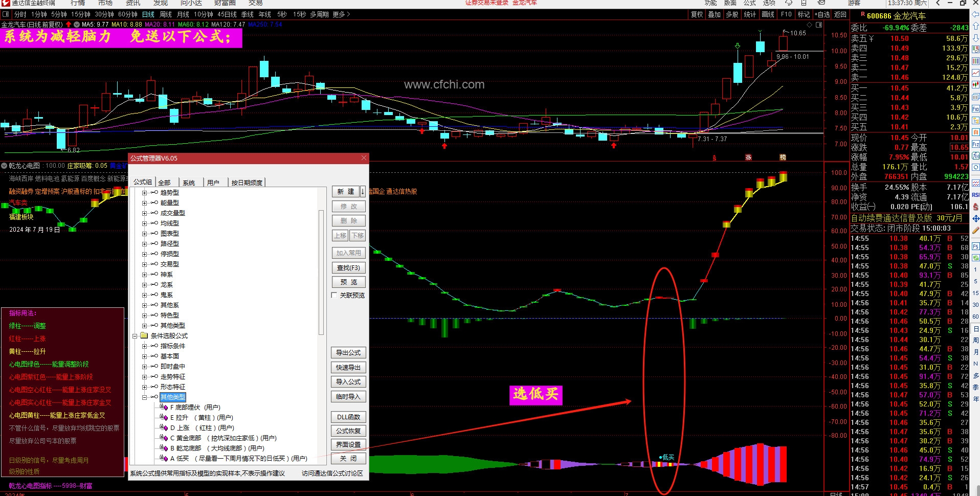This screenshot has height=496, width=980.
Task: Select the candlestick chart icon in right sidebar
Action: click(x=975, y=85)
